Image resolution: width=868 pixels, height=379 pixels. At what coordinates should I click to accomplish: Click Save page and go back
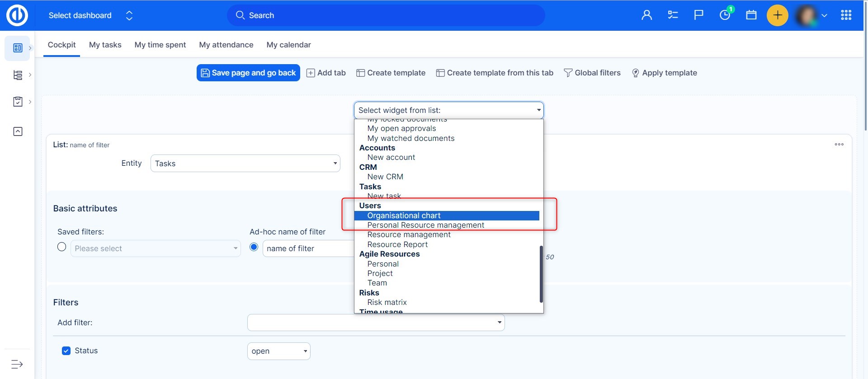[248, 73]
